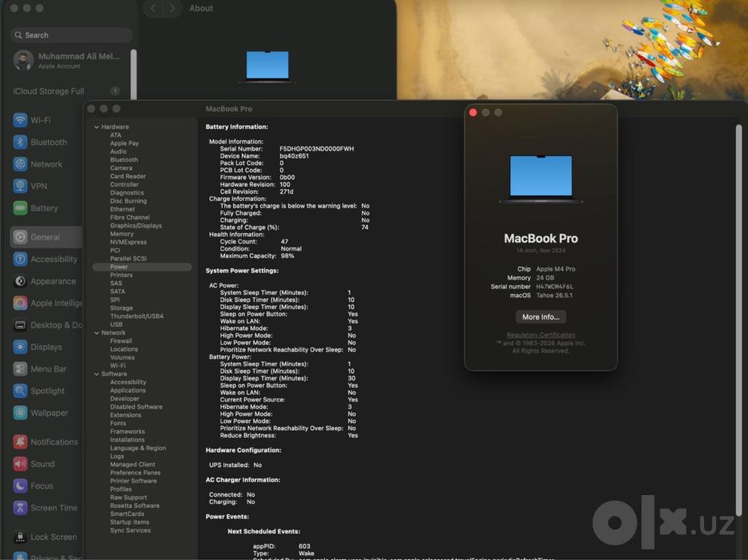
Task: Open Spotlight icon in System Settings sidebar
Action: pyautogui.click(x=20, y=390)
